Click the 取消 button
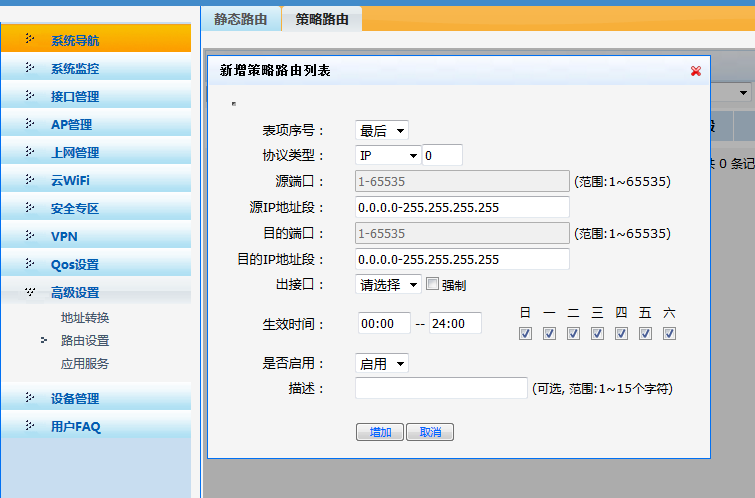 pos(430,432)
